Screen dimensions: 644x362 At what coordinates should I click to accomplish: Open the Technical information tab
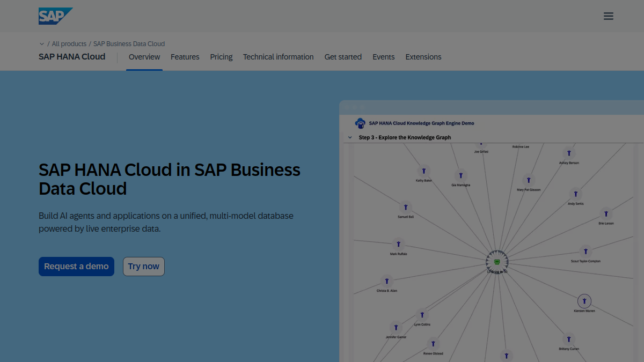pyautogui.click(x=278, y=57)
